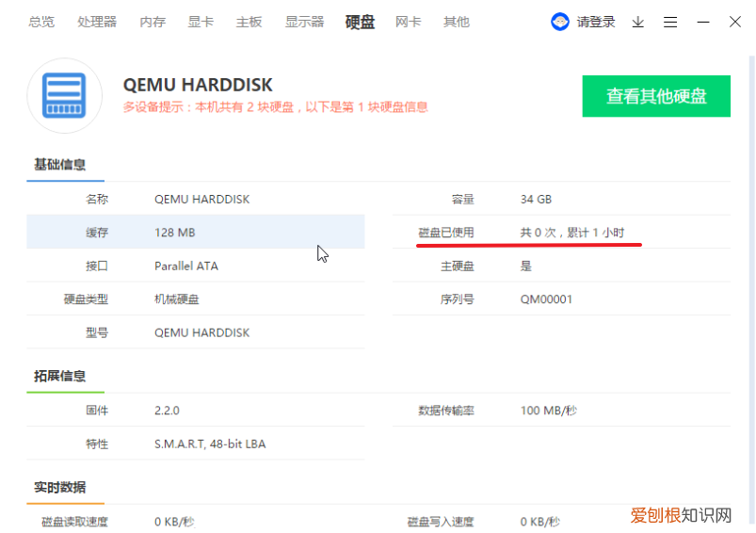The width and height of the screenshot is (756, 533).
Task: Click the 容量 label
Action: coord(463,200)
